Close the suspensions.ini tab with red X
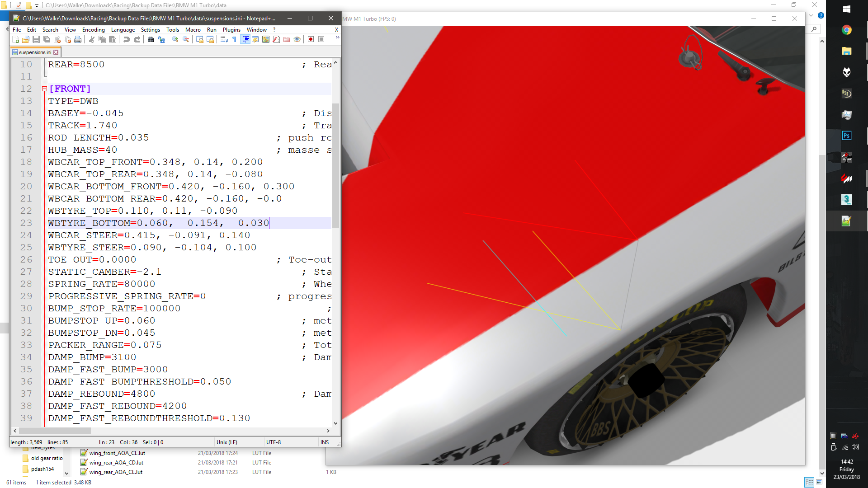Image resolution: width=868 pixels, height=488 pixels. click(x=56, y=52)
